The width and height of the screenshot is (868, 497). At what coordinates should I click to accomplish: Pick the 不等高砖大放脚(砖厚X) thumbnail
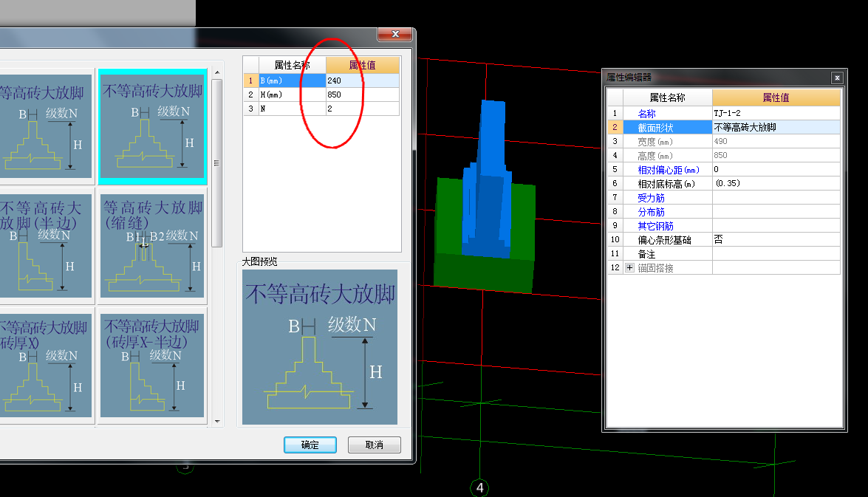pyautogui.click(x=45, y=366)
